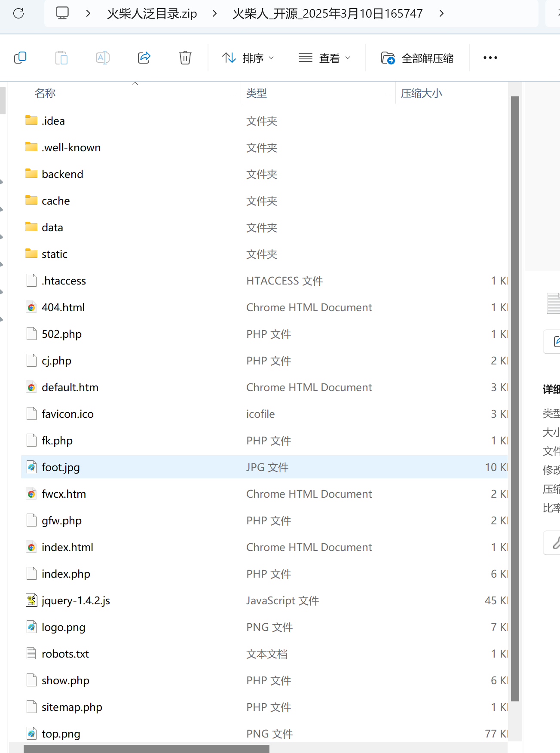Click 火柴人泛目录.zip in the address bar
The width and height of the screenshot is (560, 753).
152,13
